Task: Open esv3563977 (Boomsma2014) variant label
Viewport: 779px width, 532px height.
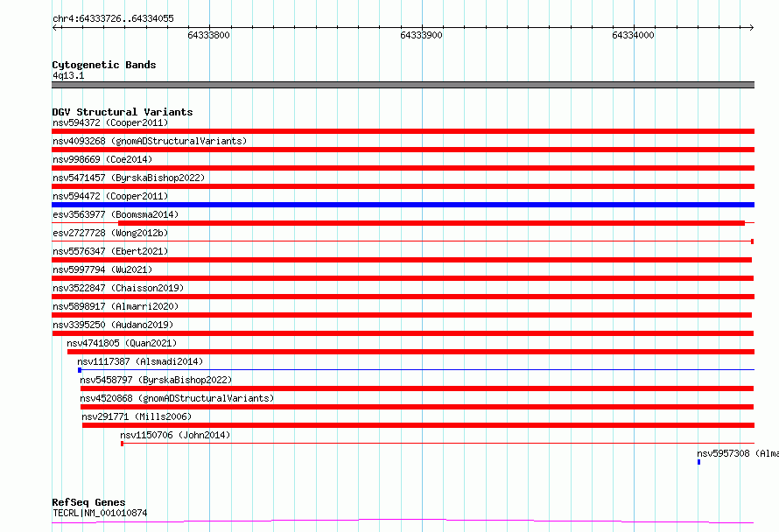Action: (x=116, y=214)
